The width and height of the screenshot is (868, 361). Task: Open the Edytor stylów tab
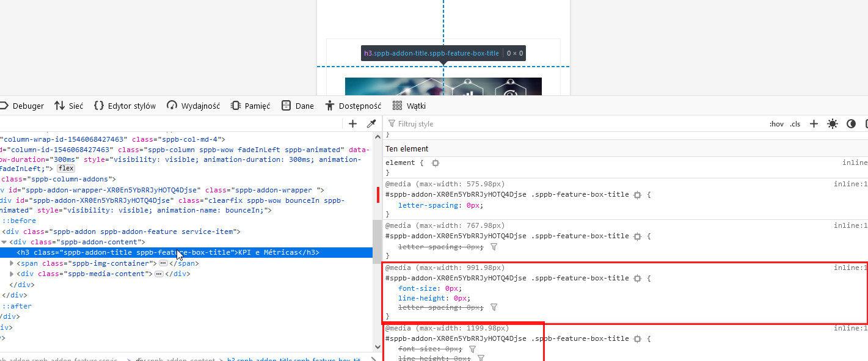(x=125, y=106)
